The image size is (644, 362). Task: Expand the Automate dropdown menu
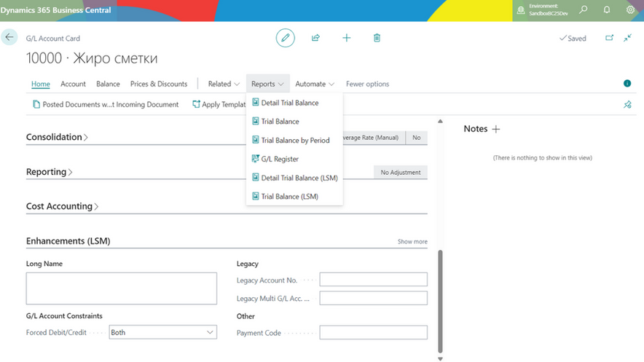[x=315, y=84]
